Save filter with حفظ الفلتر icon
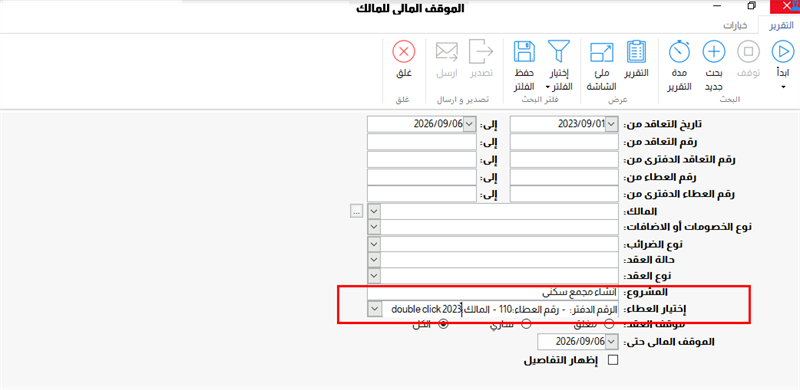Image resolution: width=800 pixels, height=390 pixels. pos(524,51)
